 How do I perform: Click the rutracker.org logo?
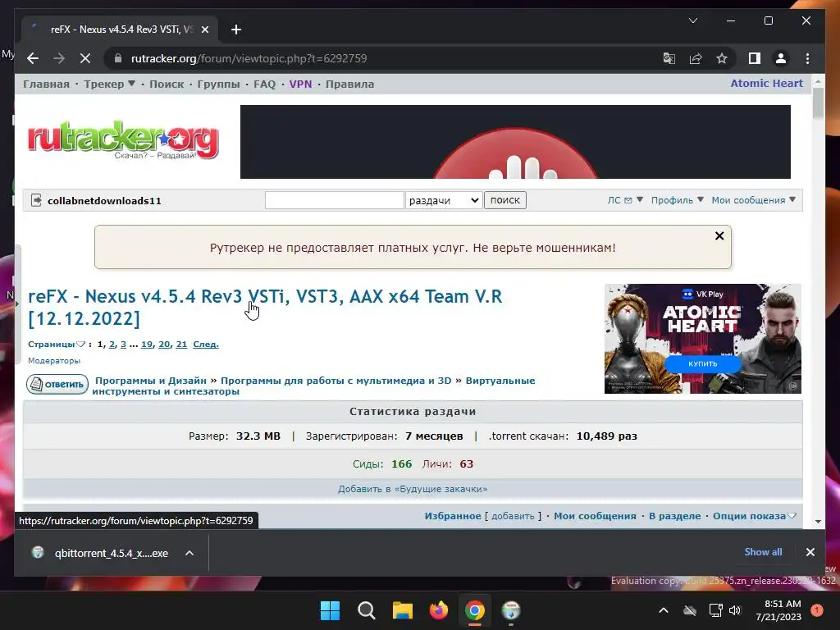click(123, 139)
